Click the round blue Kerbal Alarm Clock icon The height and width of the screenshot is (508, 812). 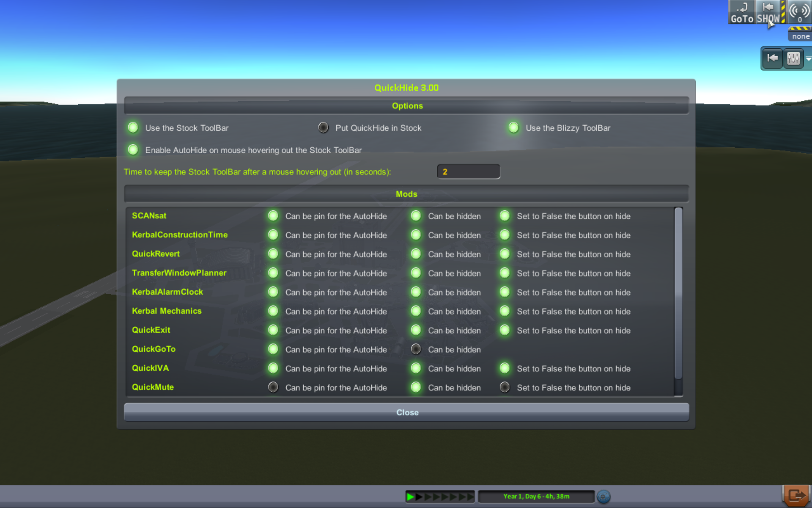[x=604, y=496]
